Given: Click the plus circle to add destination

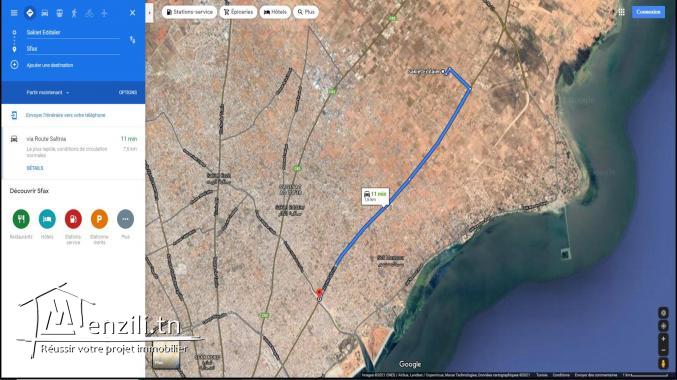Looking at the screenshot, I should coord(14,65).
